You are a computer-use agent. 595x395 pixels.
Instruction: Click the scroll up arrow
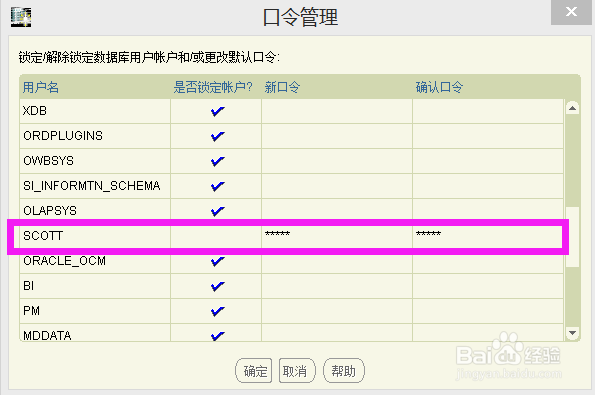(572, 109)
